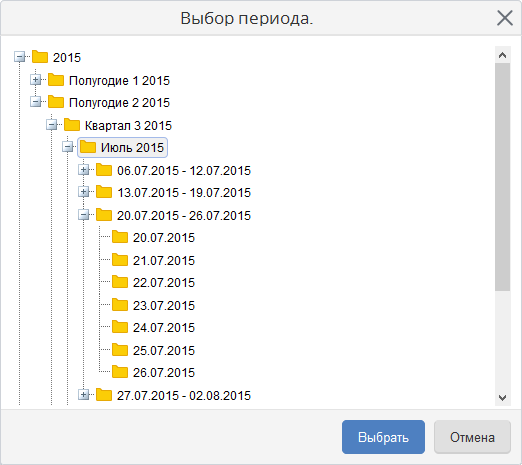The image size is (522, 465).
Task: Close the Выбор периода dialog
Action: [x=505, y=18]
